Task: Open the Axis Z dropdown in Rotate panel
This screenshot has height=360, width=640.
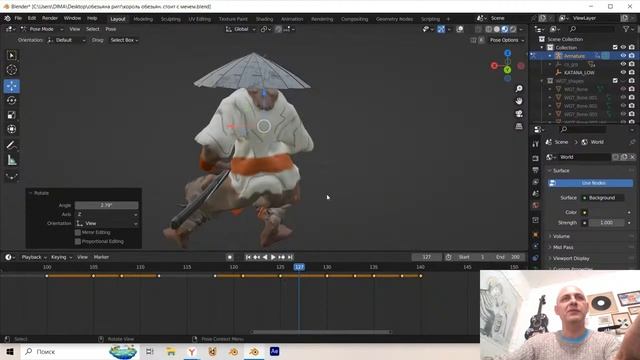Action: (x=107, y=214)
